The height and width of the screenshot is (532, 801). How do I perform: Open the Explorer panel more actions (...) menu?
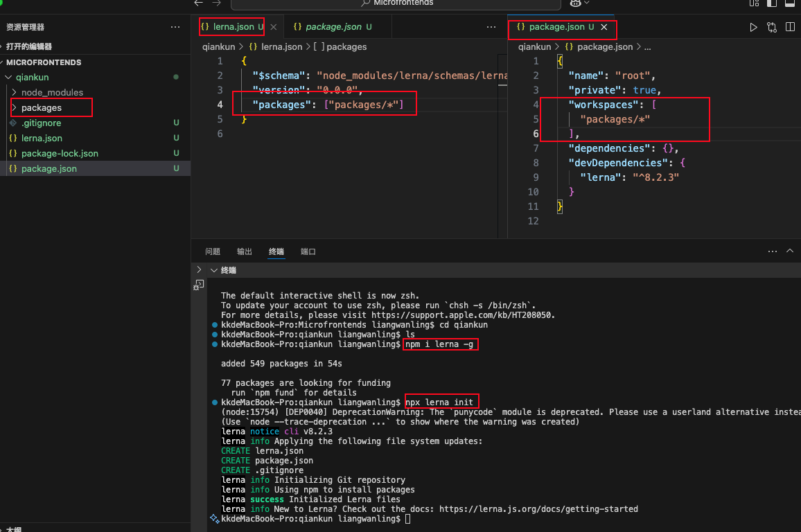click(175, 27)
